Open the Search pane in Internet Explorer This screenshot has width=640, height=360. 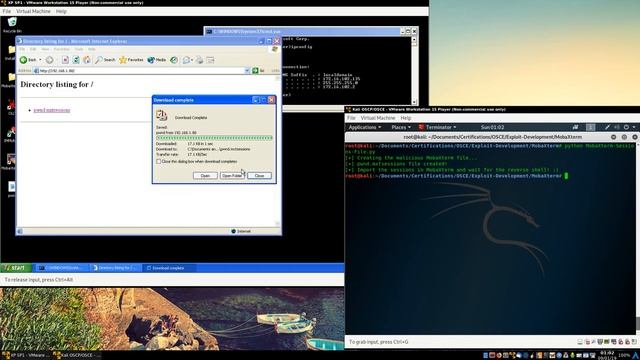click(x=105, y=60)
